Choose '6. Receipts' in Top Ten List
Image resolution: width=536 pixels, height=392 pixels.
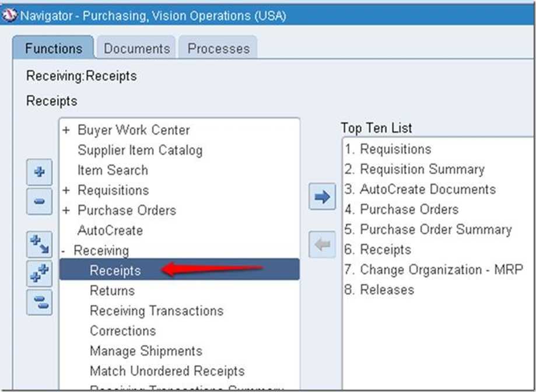click(x=378, y=250)
